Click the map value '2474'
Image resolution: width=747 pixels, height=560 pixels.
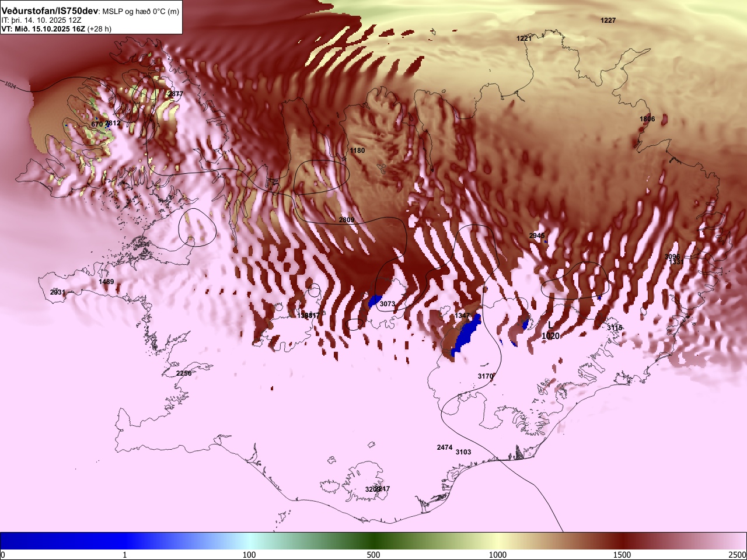tap(445, 447)
